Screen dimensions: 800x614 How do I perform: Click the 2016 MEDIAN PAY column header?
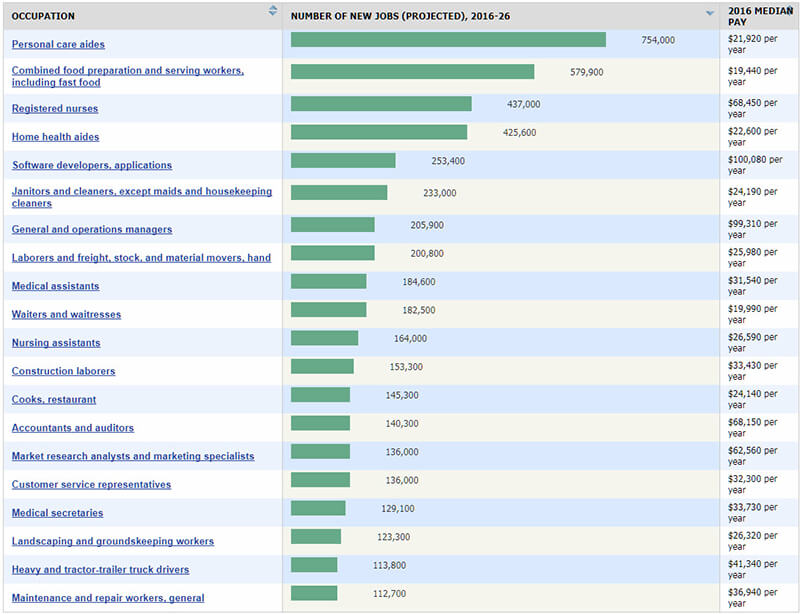click(758, 16)
